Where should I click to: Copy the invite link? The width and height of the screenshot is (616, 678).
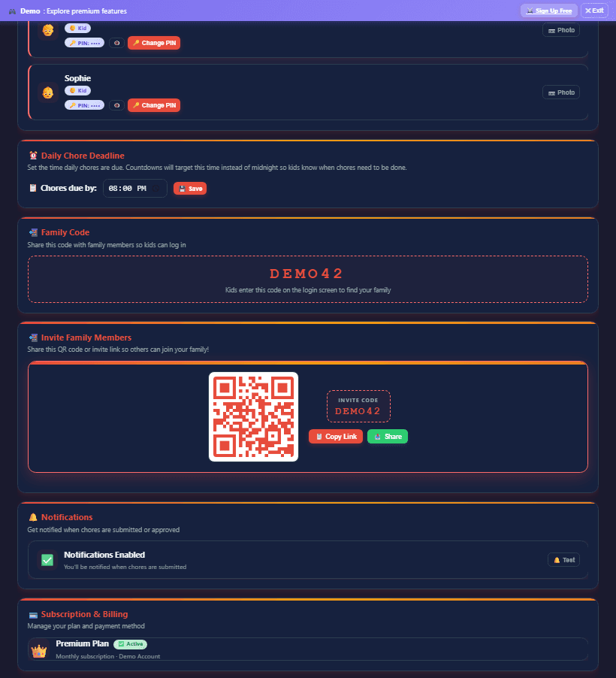coord(336,437)
